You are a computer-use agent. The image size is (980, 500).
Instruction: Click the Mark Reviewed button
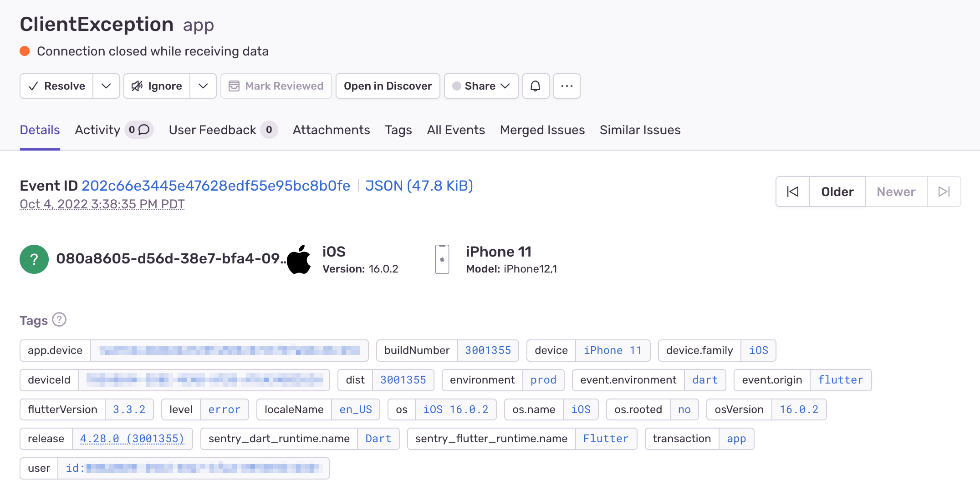[x=276, y=86]
